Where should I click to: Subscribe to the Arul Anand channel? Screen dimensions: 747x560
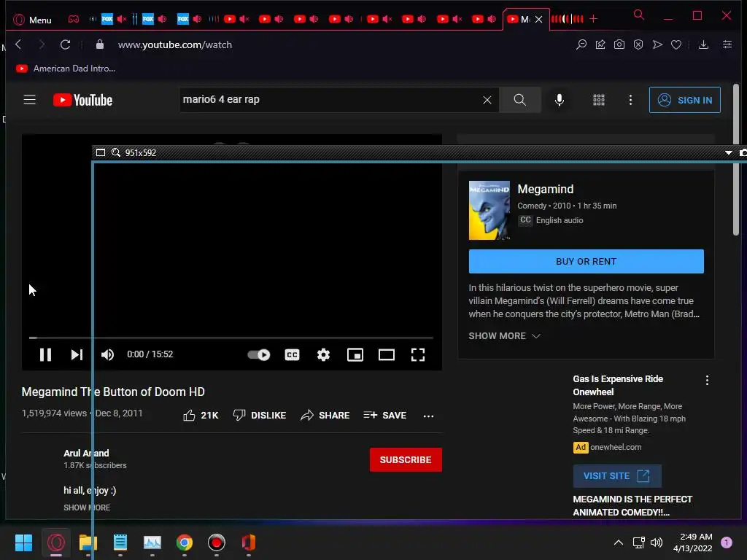coord(406,459)
